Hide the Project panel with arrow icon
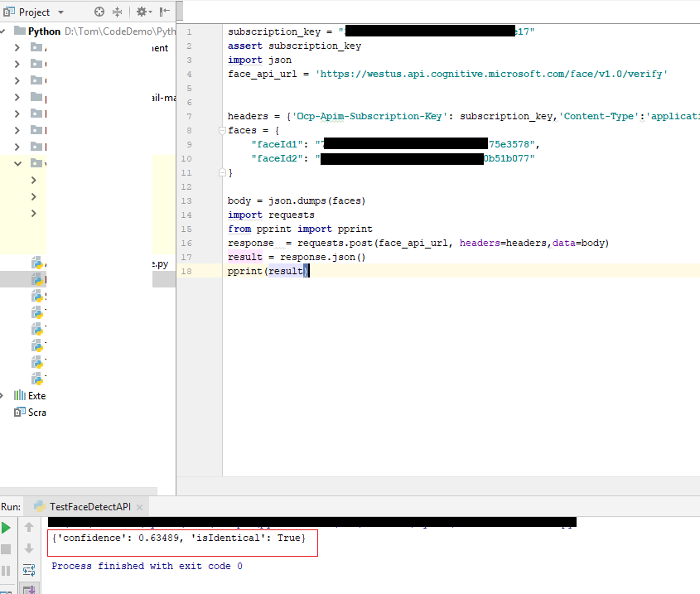700x594 pixels. click(x=164, y=12)
